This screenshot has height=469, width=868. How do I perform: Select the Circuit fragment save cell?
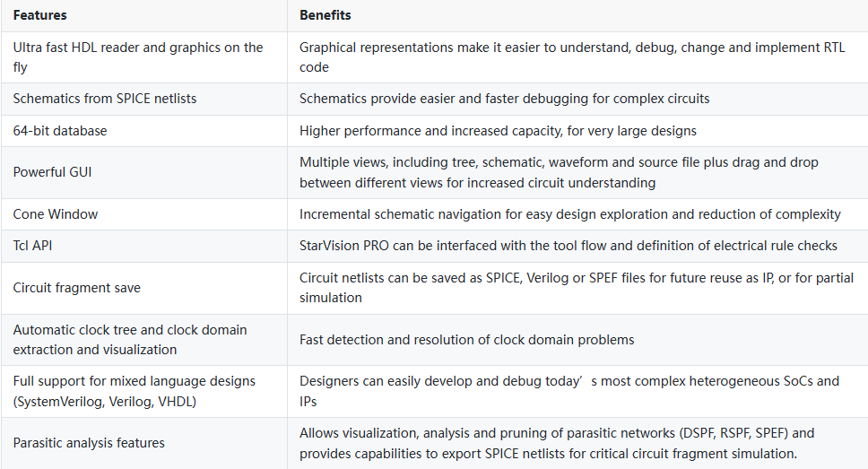point(77,288)
